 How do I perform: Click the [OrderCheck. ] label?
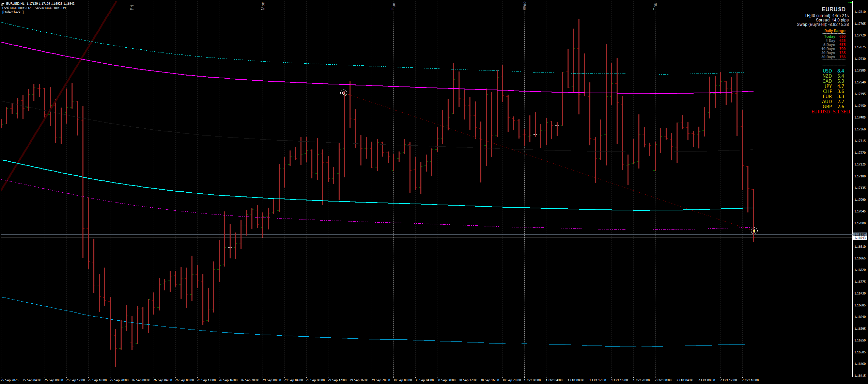(13, 12)
